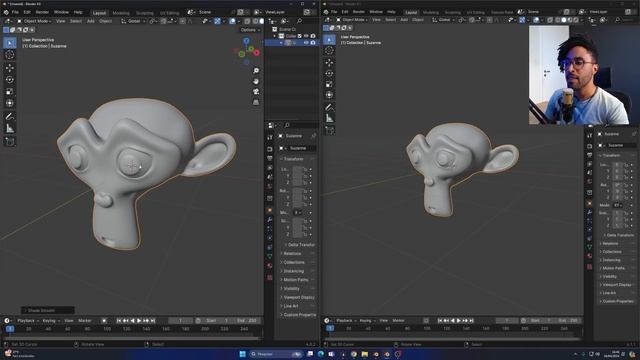
Task: Toggle Suzanne object visibility eye in outliner
Action: coord(306,42)
